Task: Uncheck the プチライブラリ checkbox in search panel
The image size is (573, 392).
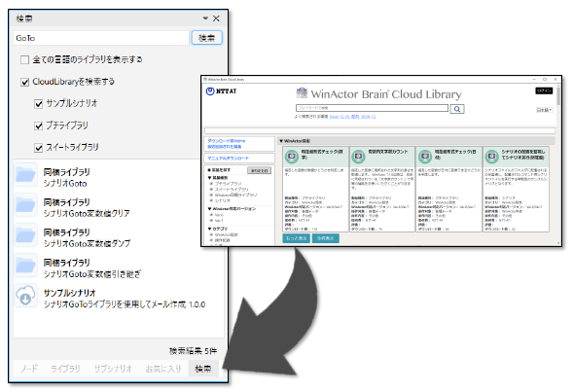Action: [38, 125]
